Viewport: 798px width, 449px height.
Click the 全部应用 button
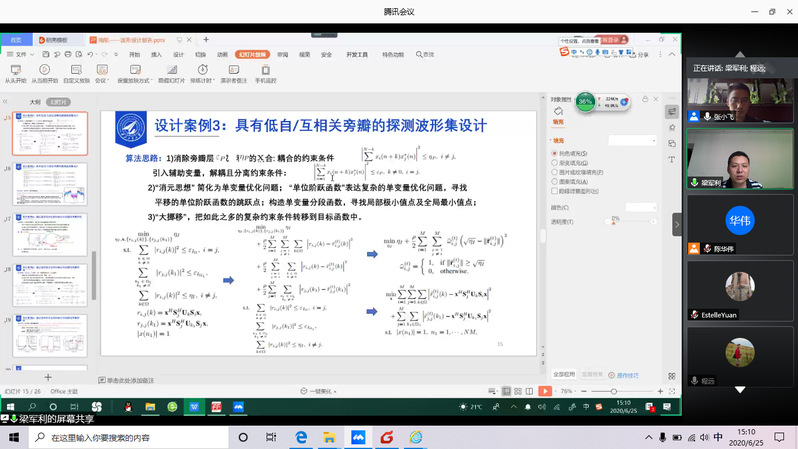coord(563,374)
